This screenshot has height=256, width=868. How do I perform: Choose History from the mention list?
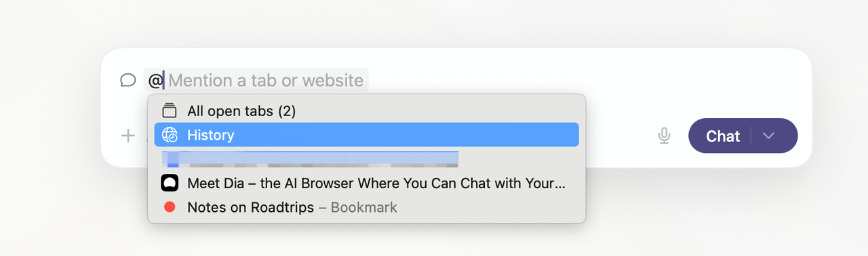[x=366, y=134]
